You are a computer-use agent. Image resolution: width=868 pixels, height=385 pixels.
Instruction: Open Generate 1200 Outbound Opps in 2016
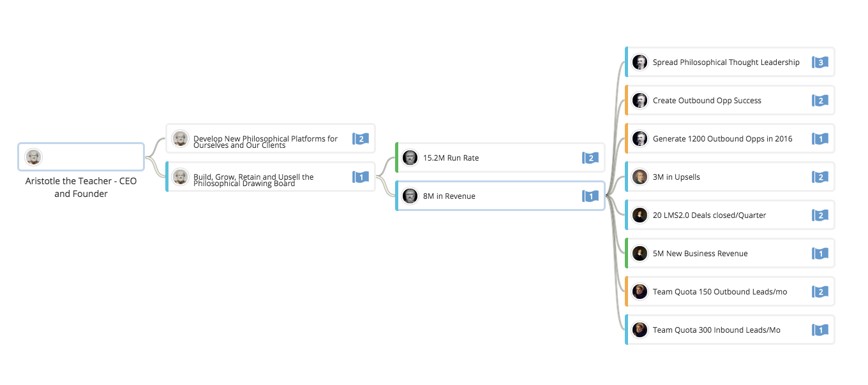[722, 139]
